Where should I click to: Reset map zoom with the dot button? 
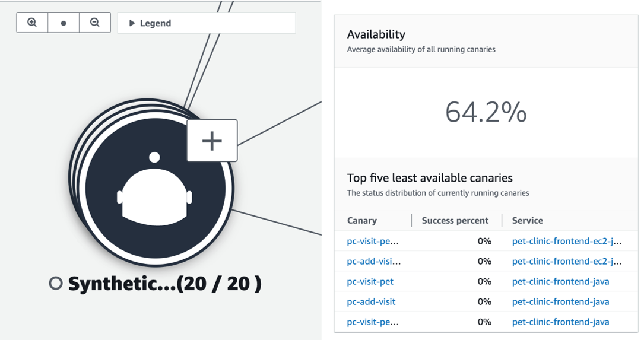click(64, 23)
